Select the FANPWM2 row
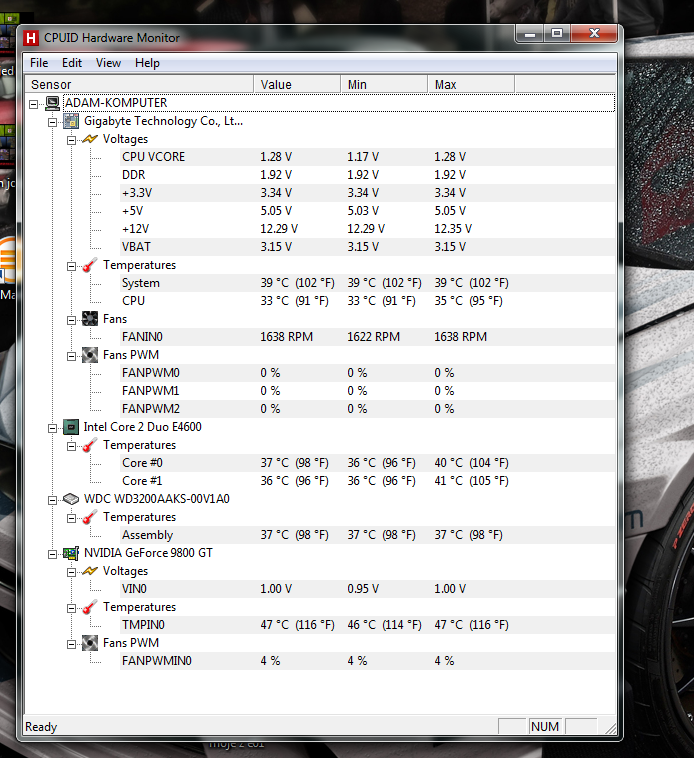The image size is (694, 758). click(367, 409)
